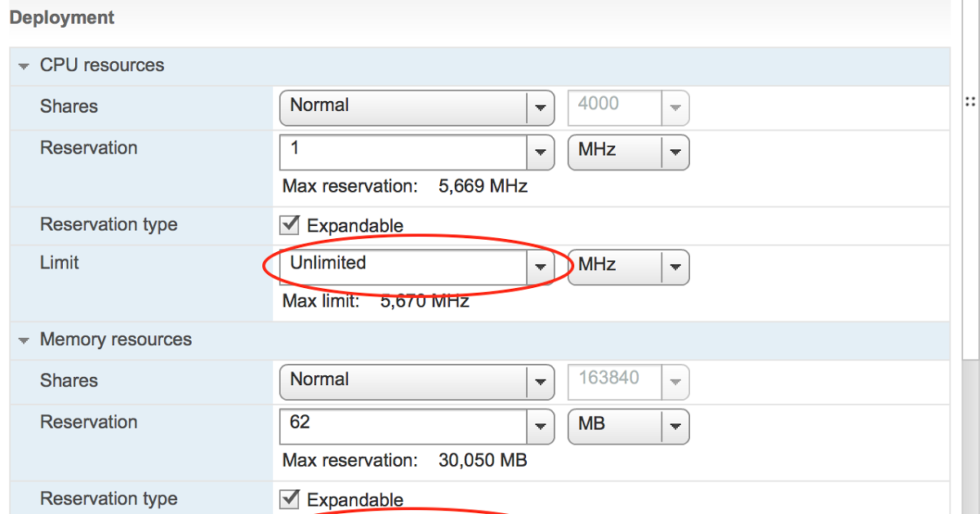Open the CPU Reservation value dropdown arrow
The width and height of the screenshot is (980, 514).
point(539,152)
